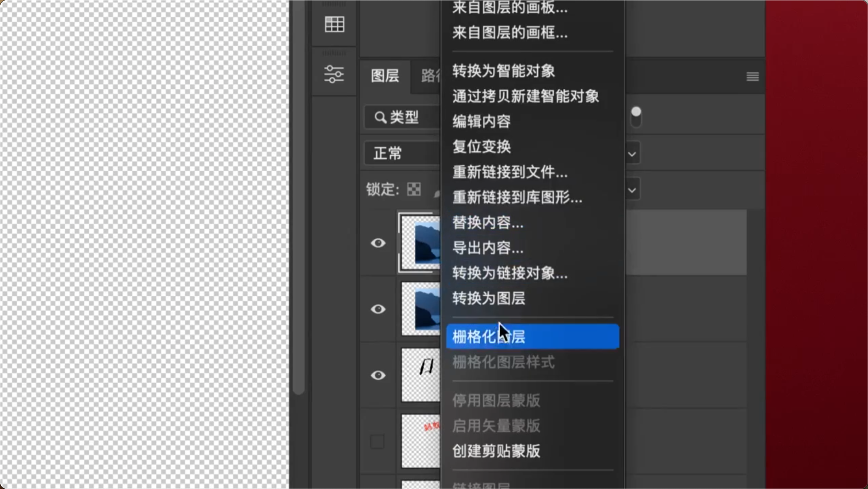Expand the fill dropdown chevron
This screenshot has width=868, height=489.
[632, 190]
